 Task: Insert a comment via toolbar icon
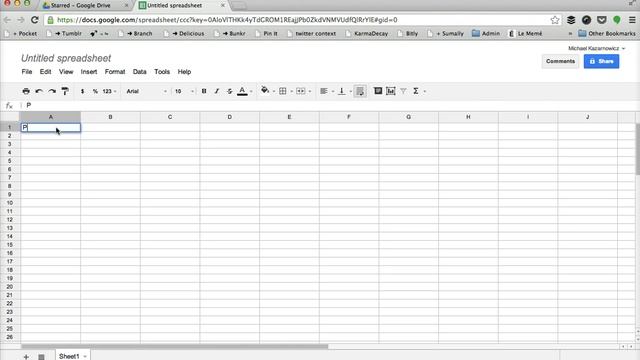378,91
